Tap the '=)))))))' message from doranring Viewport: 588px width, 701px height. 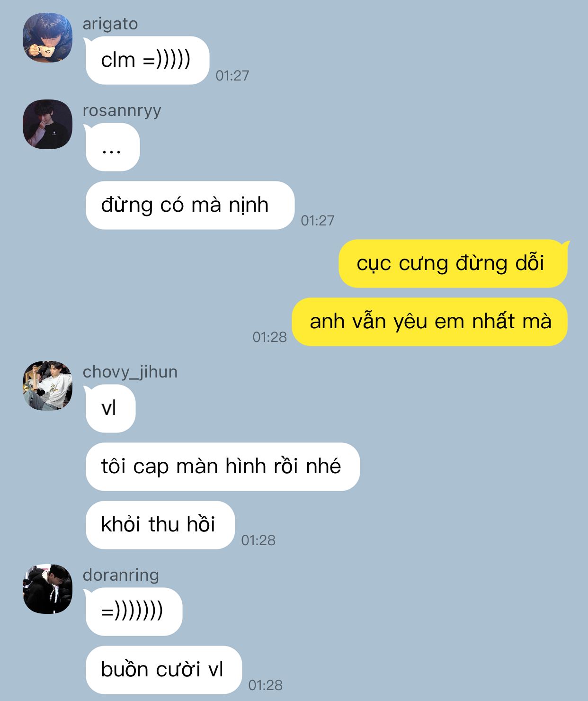(x=133, y=611)
